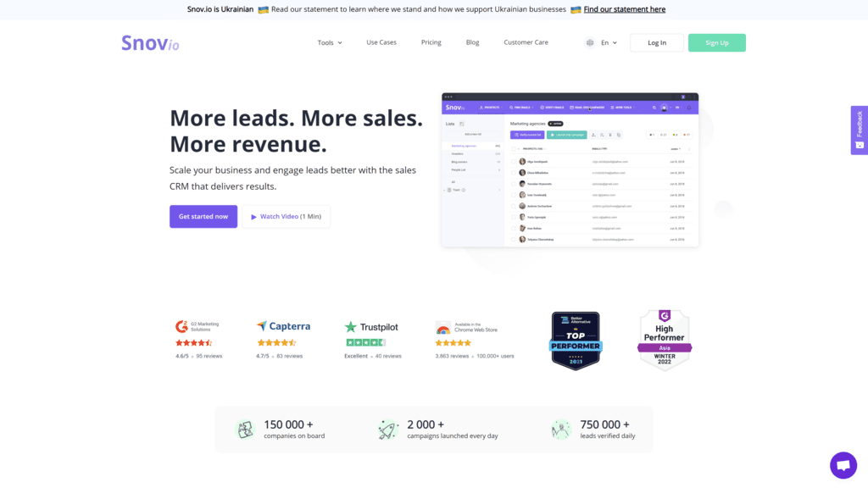Click the 'companies on board' caption
The image size is (868, 488).
pos(294,436)
